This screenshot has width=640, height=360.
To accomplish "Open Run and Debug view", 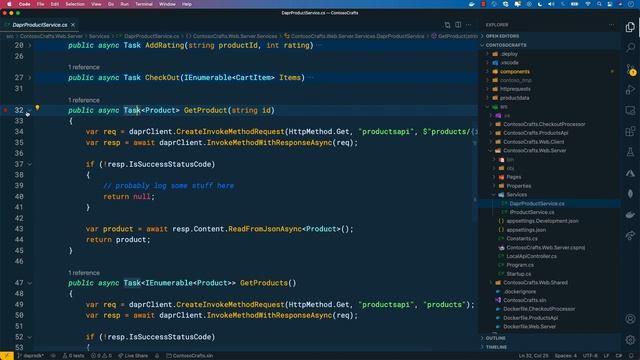I will tap(630, 90).
